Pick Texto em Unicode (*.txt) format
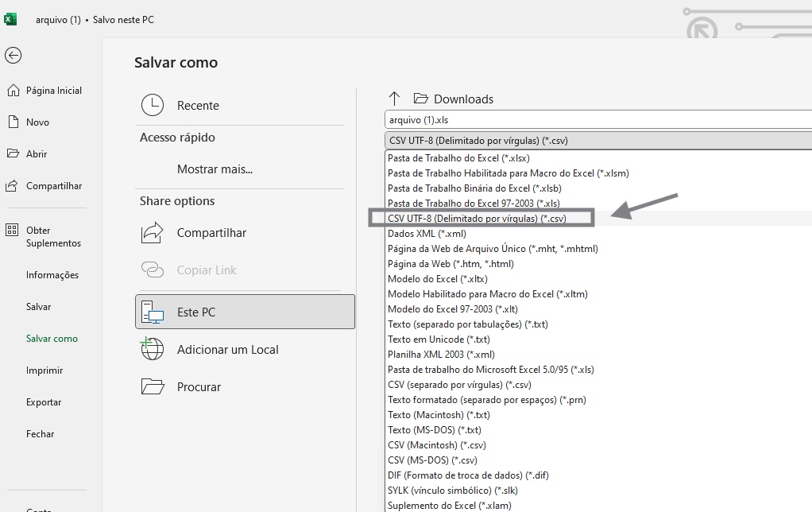The width and height of the screenshot is (812, 512). 439,339
